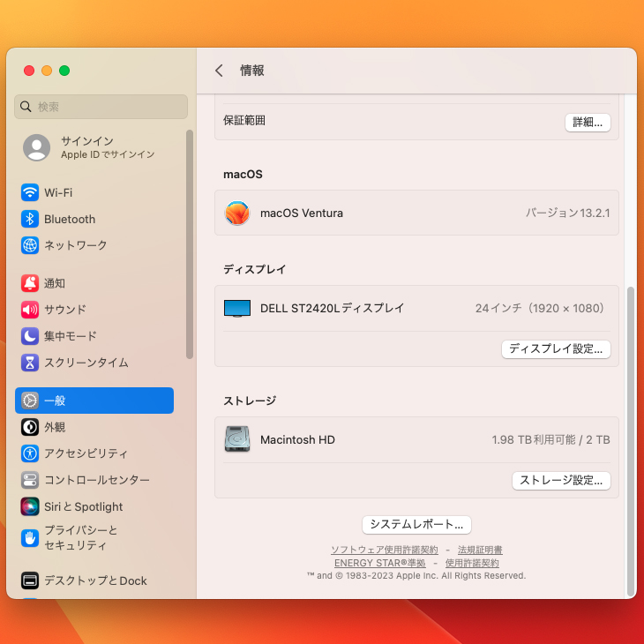Open ソフトウェア使用許諾契約 link
Image resolution: width=644 pixels, height=644 pixels.
point(385,550)
